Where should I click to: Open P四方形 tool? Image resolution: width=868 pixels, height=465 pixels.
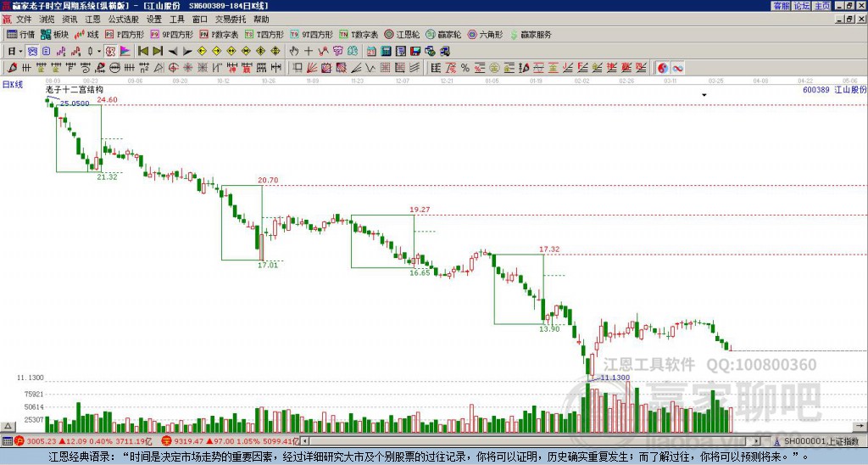[x=125, y=34]
